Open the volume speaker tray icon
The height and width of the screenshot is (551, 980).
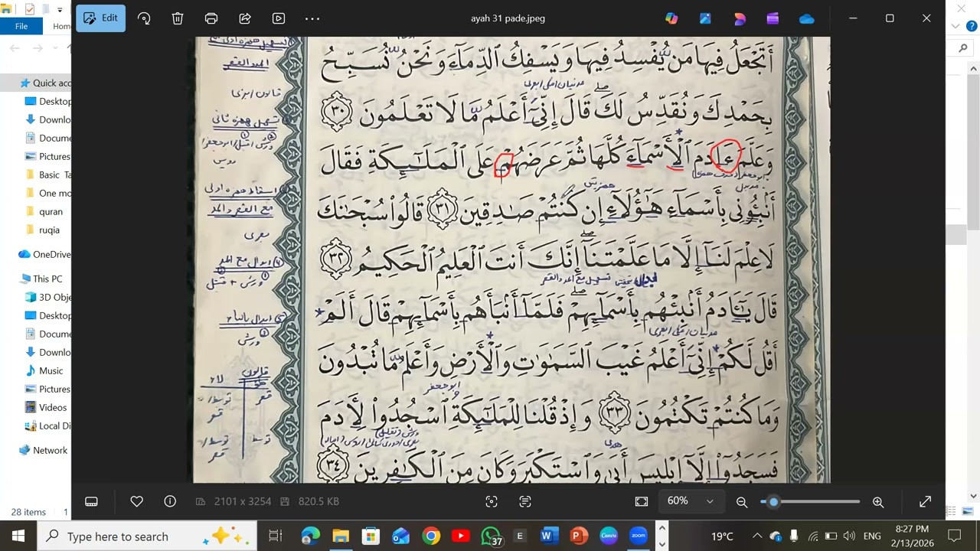point(849,536)
